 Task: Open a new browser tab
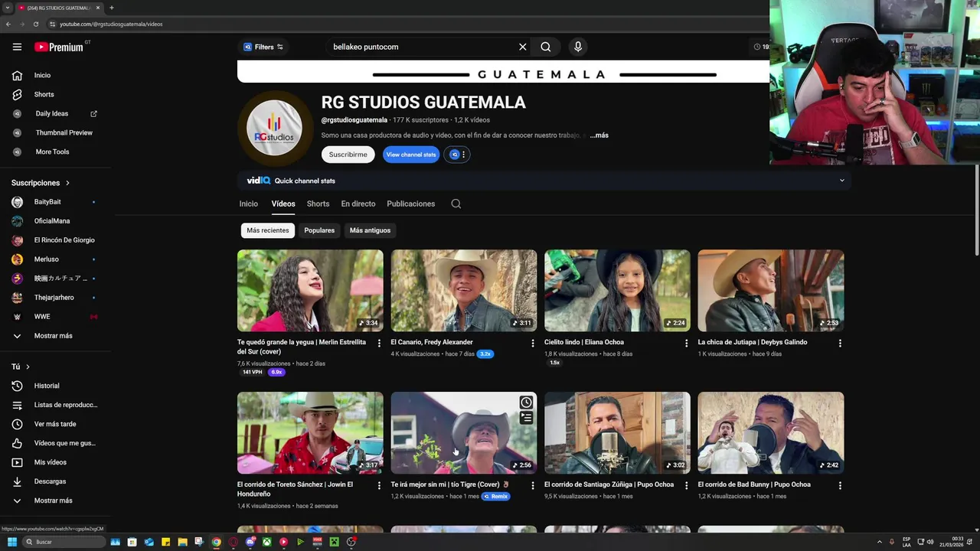112,8
